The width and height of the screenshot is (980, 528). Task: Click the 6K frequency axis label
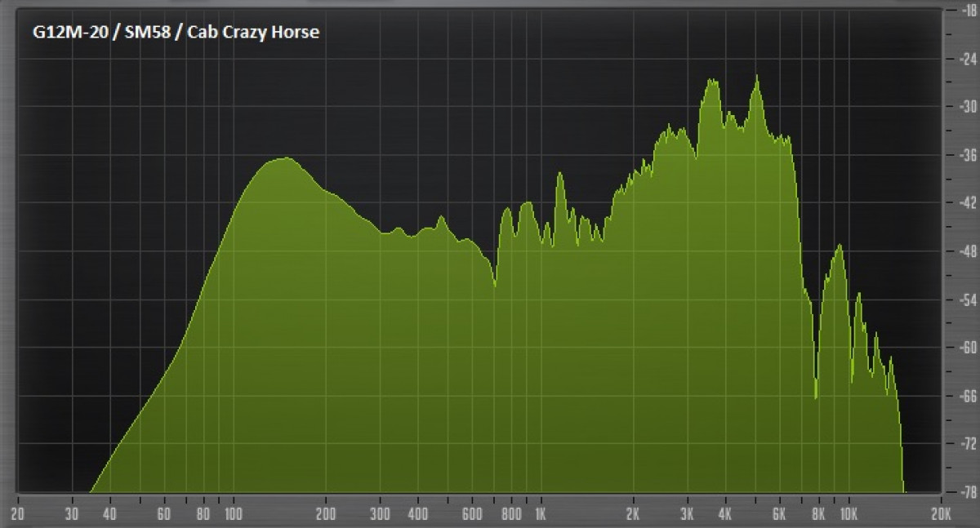coord(778,514)
